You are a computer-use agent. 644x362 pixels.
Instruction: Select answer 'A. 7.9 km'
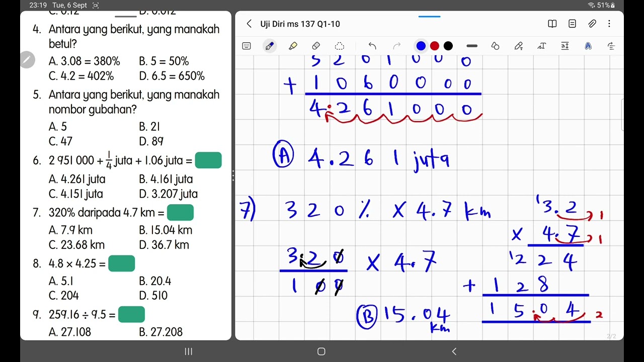[x=70, y=230]
